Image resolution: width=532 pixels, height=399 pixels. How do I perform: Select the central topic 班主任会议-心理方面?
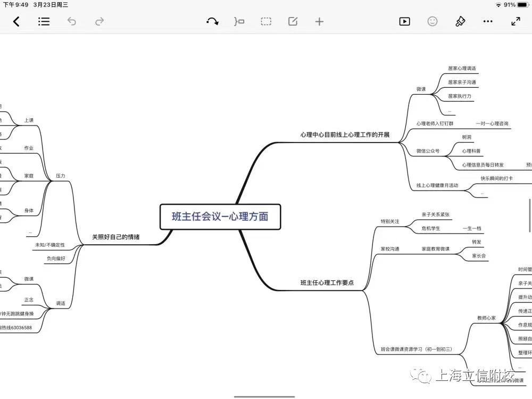point(220,217)
